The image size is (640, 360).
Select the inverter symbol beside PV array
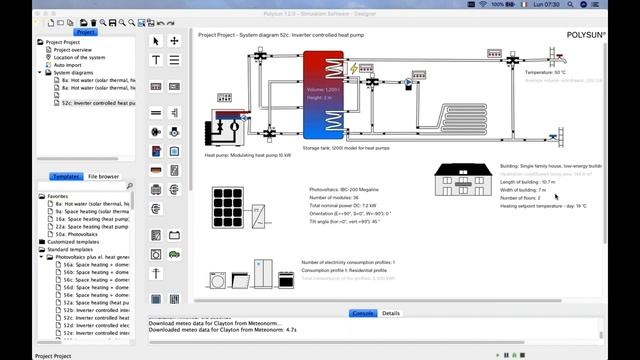[258, 216]
